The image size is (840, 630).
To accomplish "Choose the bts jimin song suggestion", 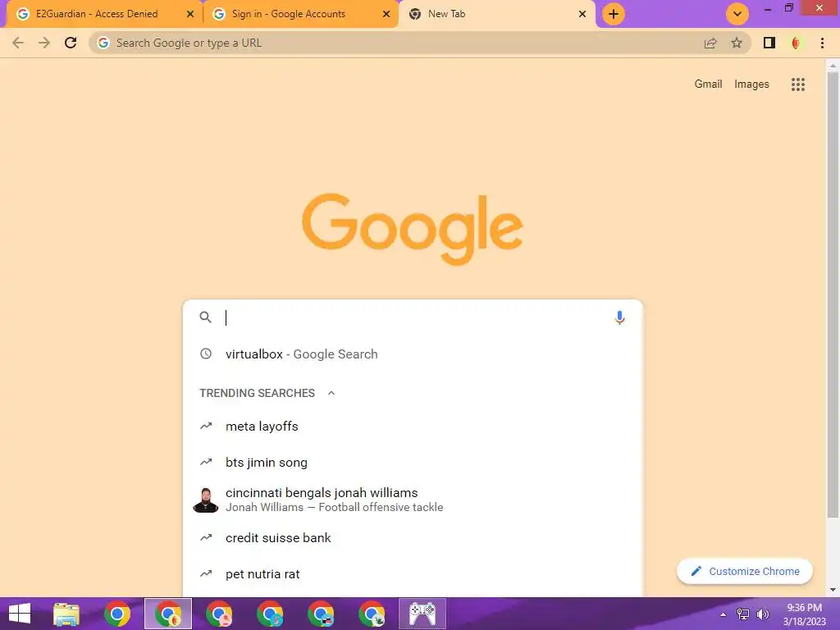I will pos(413,463).
